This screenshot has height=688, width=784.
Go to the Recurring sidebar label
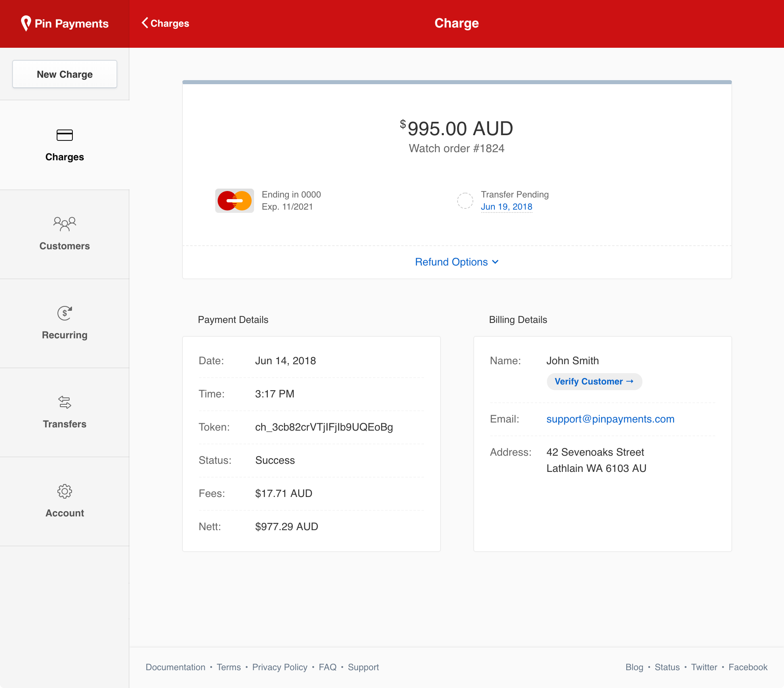65,335
